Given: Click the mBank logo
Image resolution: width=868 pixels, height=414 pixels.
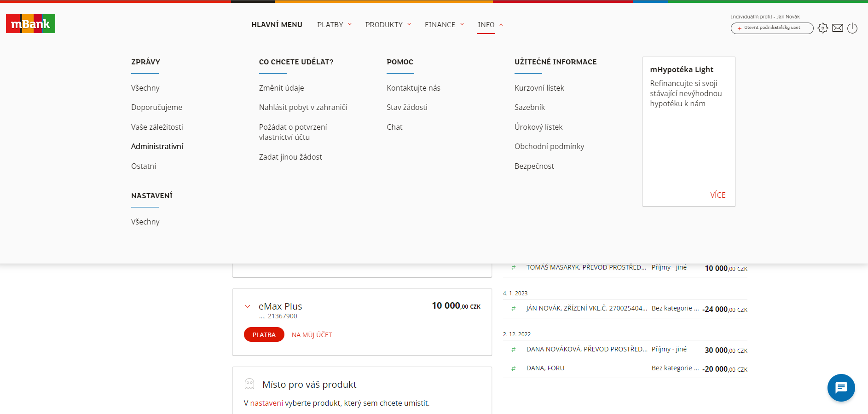Looking at the screenshot, I should 30,24.
